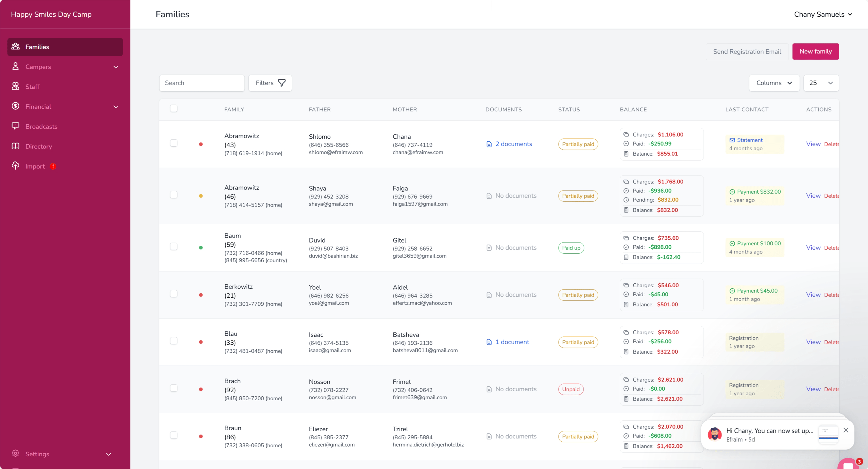This screenshot has height=469, width=868.
Task: Open Broadcasts from the sidebar
Action: [x=16, y=126]
